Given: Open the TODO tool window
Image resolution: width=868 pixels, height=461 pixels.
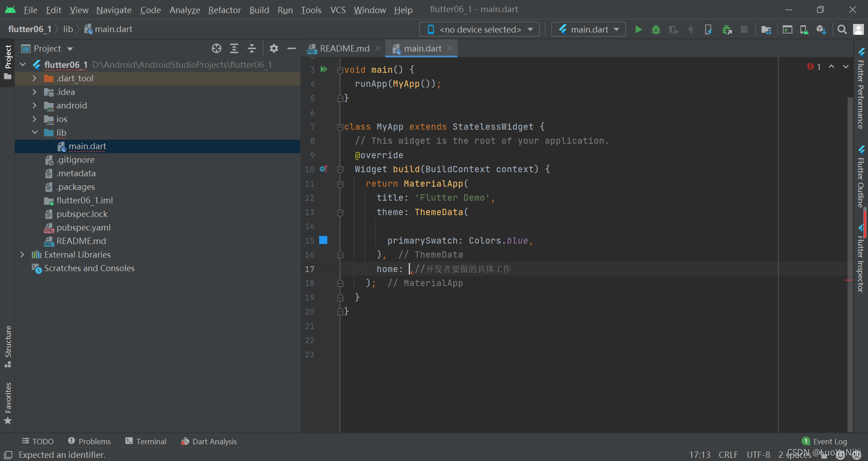Looking at the screenshot, I should pos(38,441).
